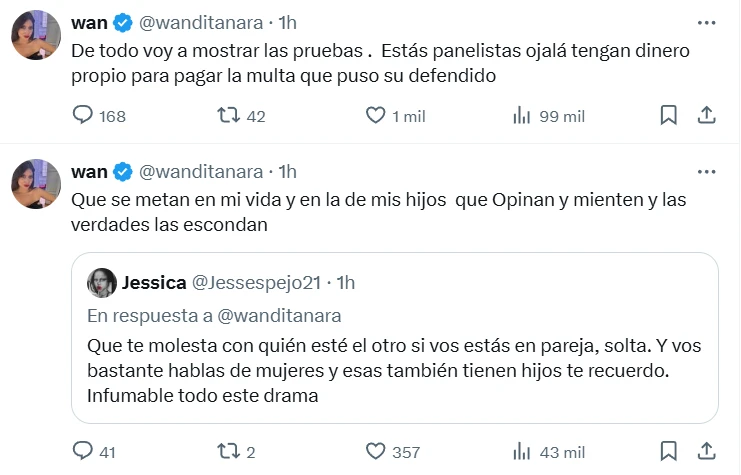Like the second tweet with 357 likes
This screenshot has height=475, width=741.
pyautogui.click(x=375, y=452)
